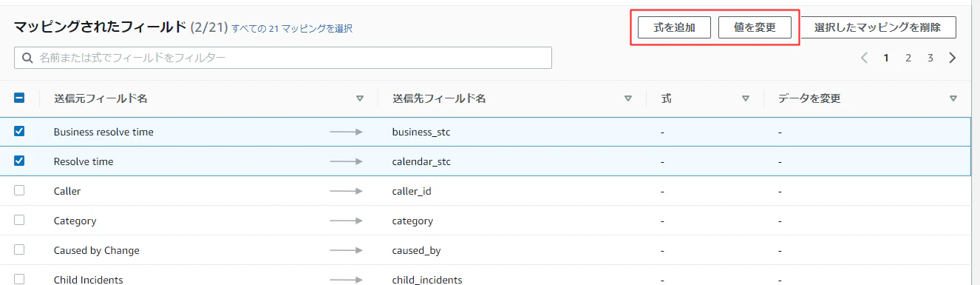Click mapping arrow in Caused by Change row
Viewport: 980px width, 285px height.
pyautogui.click(x=346, y=250)
